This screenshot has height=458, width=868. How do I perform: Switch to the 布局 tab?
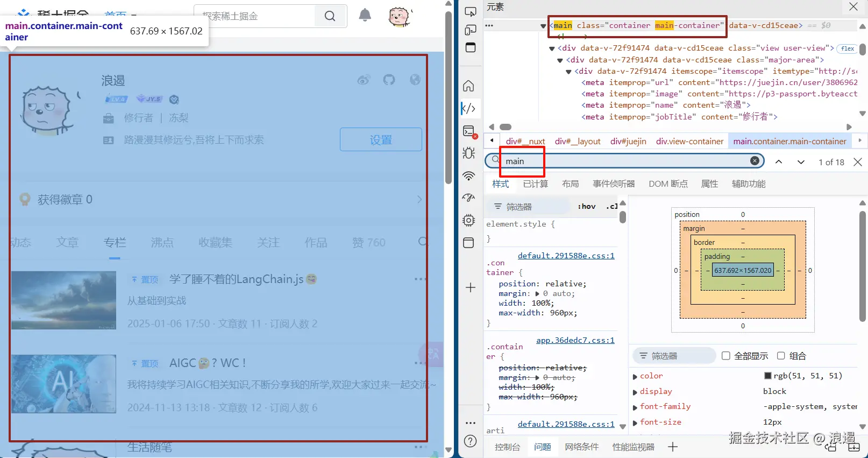coord(571,184)
